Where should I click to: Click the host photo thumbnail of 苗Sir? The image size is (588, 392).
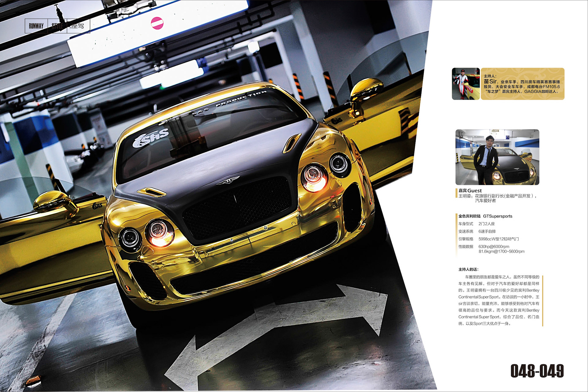point(466,84)
